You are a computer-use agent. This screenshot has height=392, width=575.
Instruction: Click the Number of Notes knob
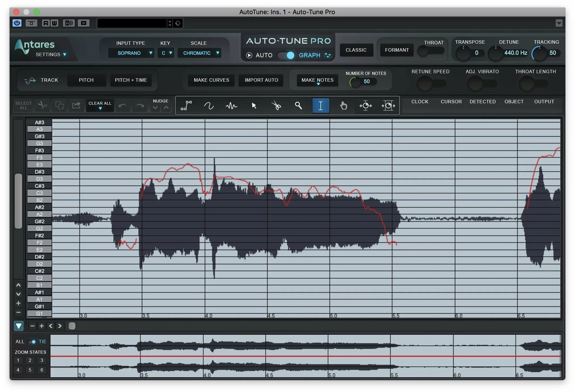(355, 82)
